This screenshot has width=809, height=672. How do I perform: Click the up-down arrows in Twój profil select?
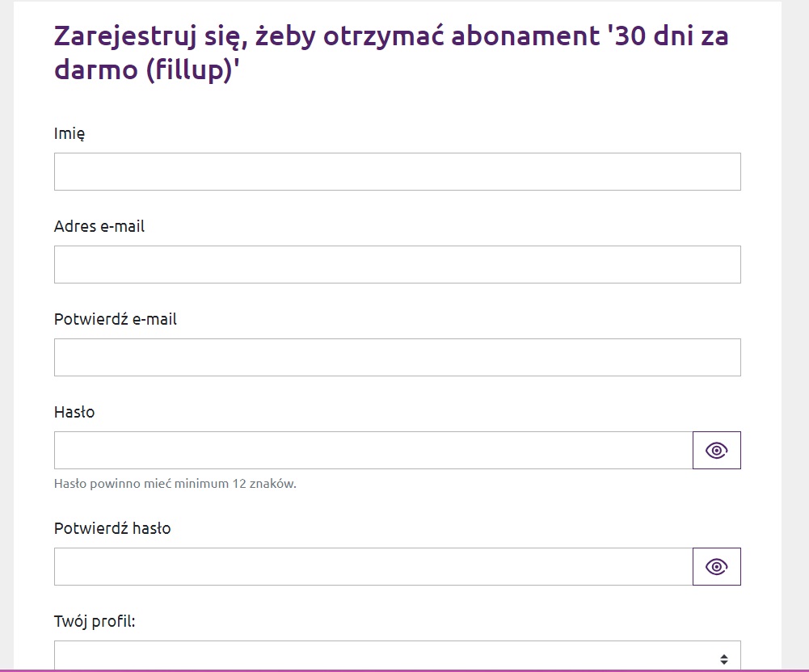point(724,659)
